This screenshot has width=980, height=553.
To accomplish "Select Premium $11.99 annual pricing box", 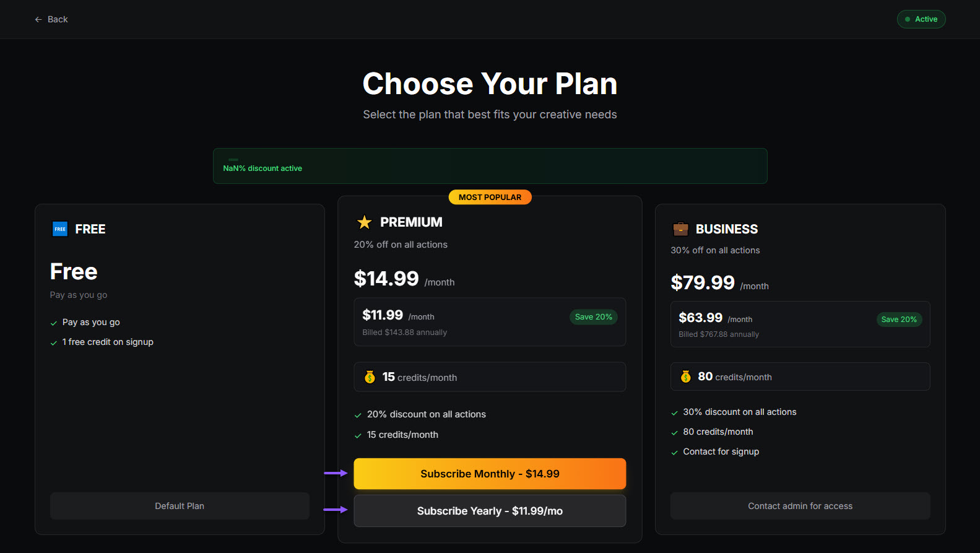I will click(x=490, y=322).
